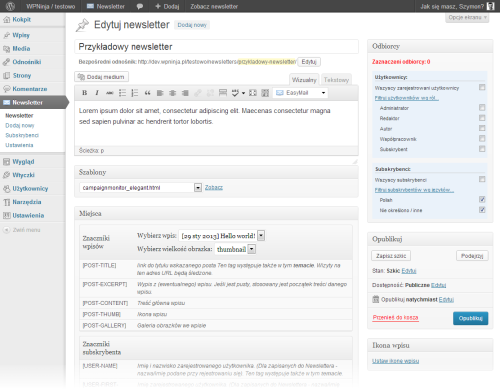Check the Redaktor role checkbox
Viewport: 500px width, 392px height.
point(482,118)
